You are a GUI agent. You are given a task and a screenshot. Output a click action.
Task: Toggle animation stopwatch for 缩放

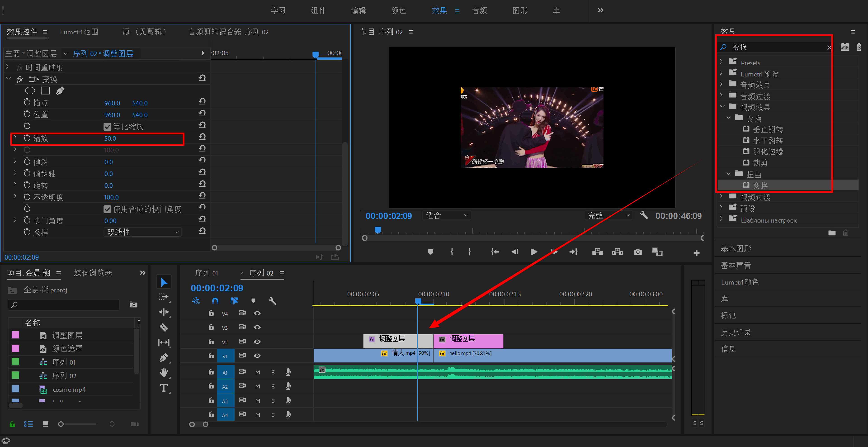(x=27, y=138)
